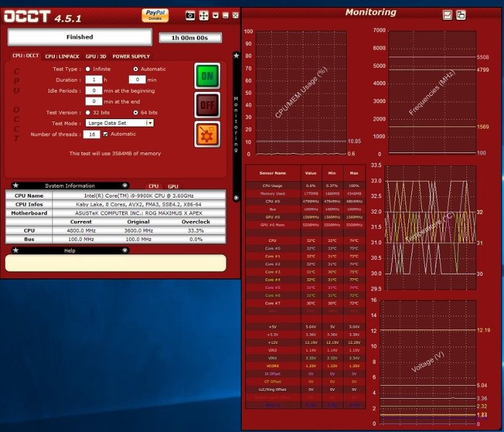Switch to CPU : LINPACK tab
The image size is (504, 432).
62,56
